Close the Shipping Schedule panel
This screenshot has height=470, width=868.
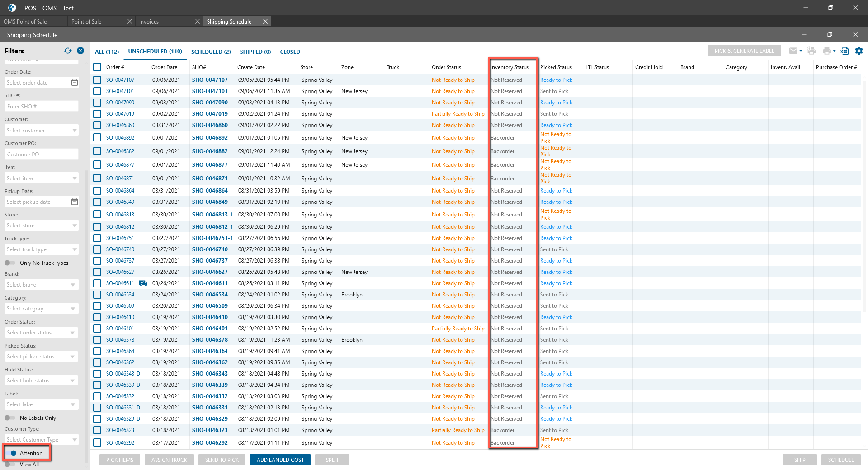coord(855,34)
